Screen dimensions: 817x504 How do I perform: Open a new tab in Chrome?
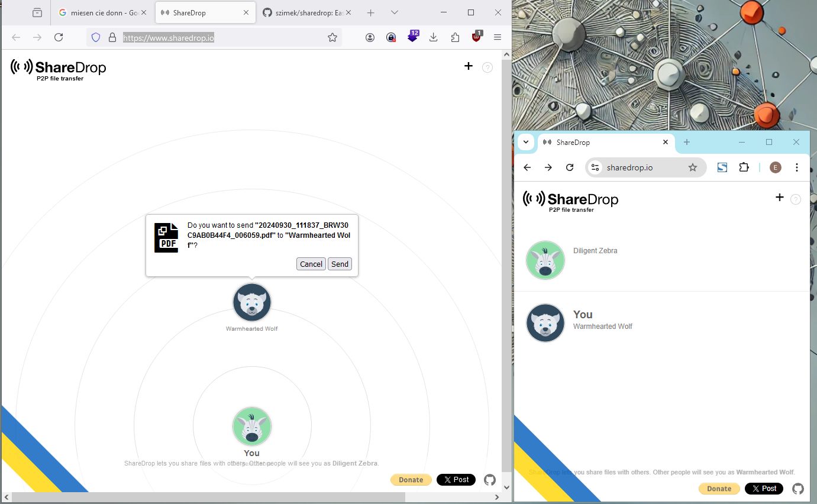[687, 142]
